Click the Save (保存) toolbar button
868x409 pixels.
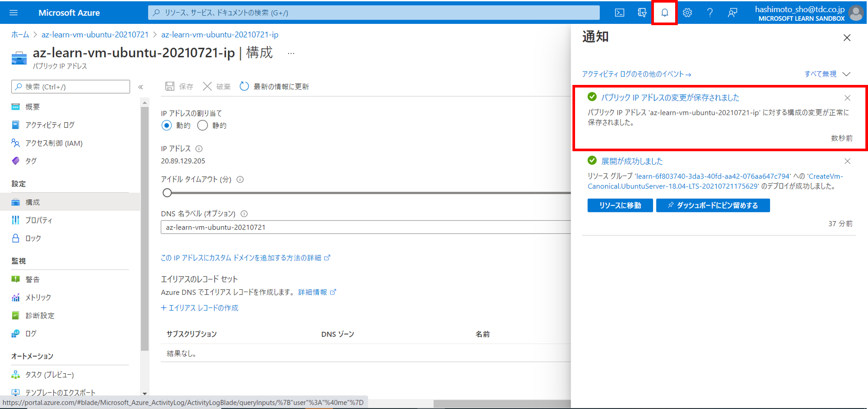(179, 86)
